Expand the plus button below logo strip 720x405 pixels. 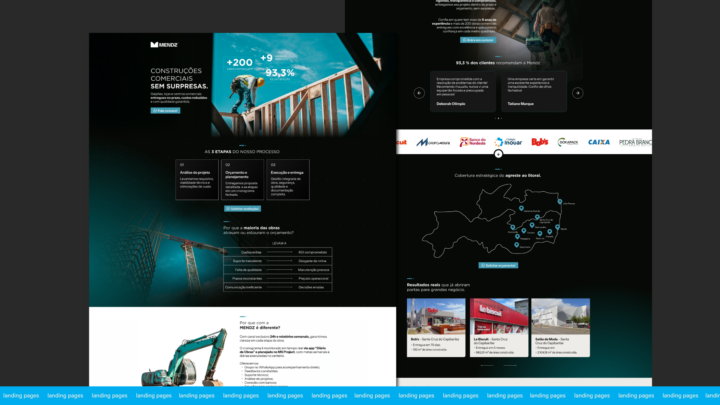(x=498, y=154)
